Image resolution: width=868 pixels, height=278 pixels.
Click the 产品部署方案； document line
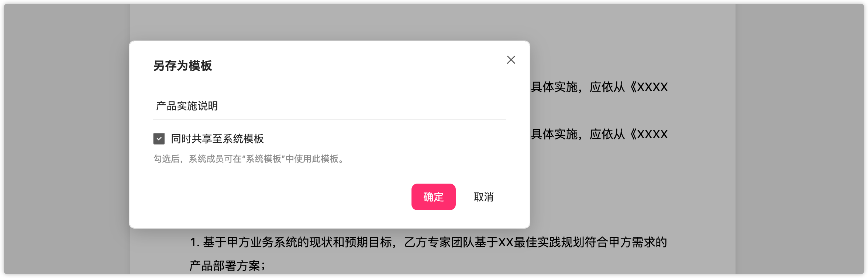(227, 265)
